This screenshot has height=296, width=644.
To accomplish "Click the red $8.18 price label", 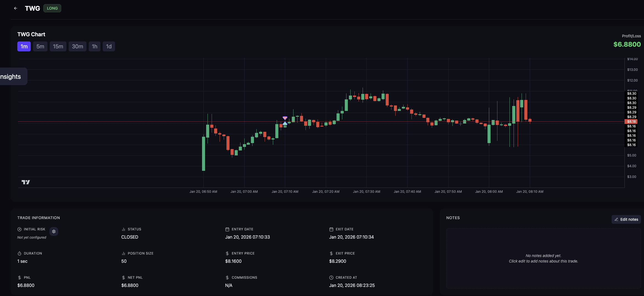I will point(631,122).
